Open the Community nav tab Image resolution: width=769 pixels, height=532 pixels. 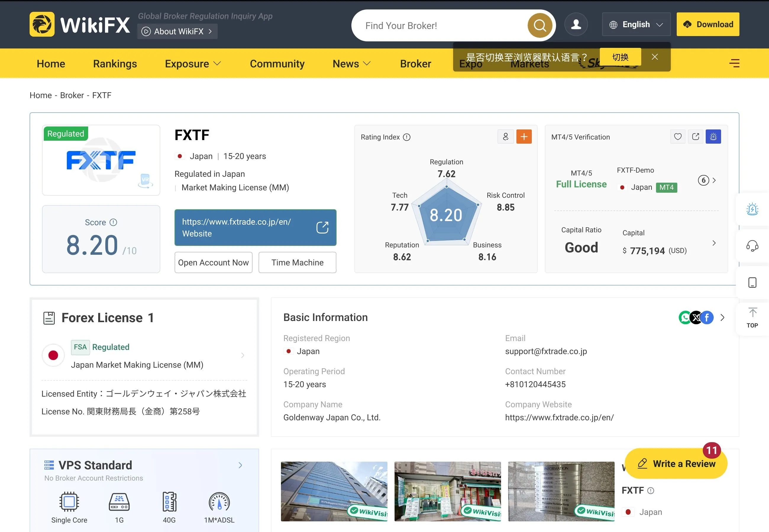(277, 64)
